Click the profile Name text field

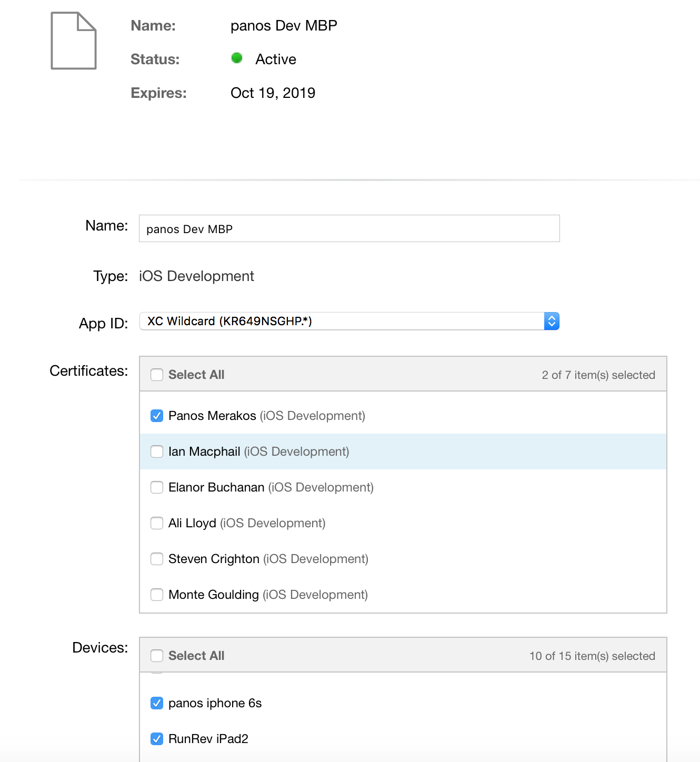point(349,228)
